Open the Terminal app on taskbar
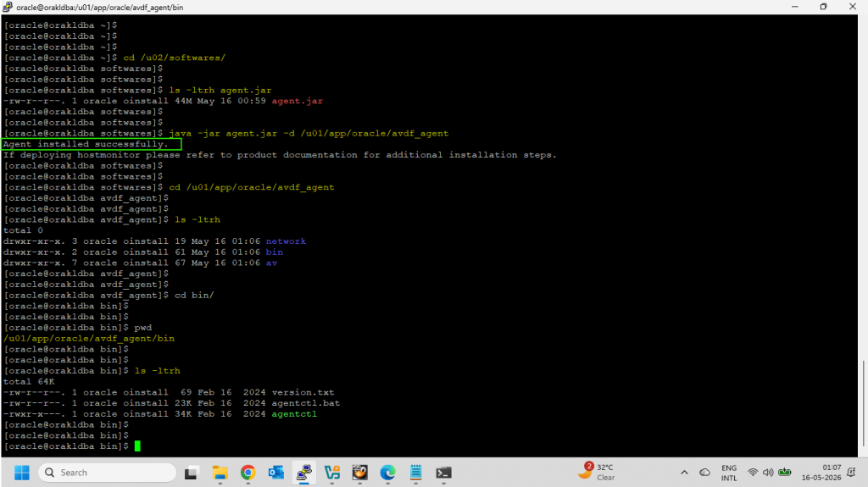Image resolution: width=868 pixels, height=487 pixels. (443, 473)
